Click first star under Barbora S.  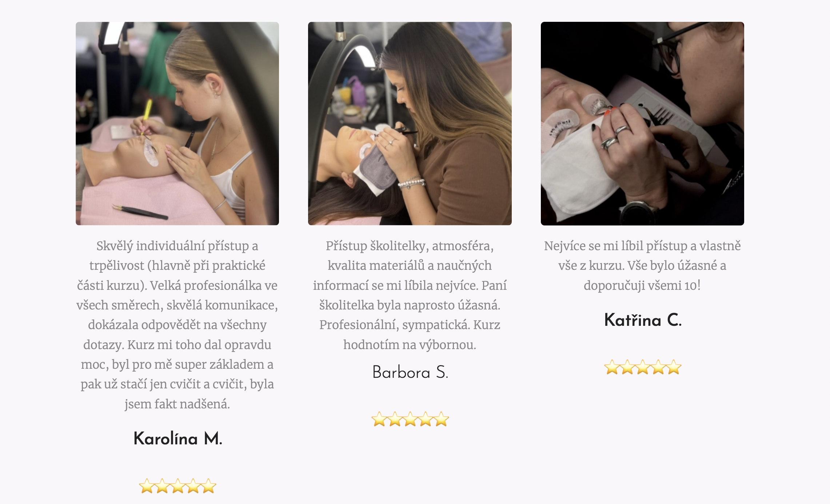click(x=379, y=419)
